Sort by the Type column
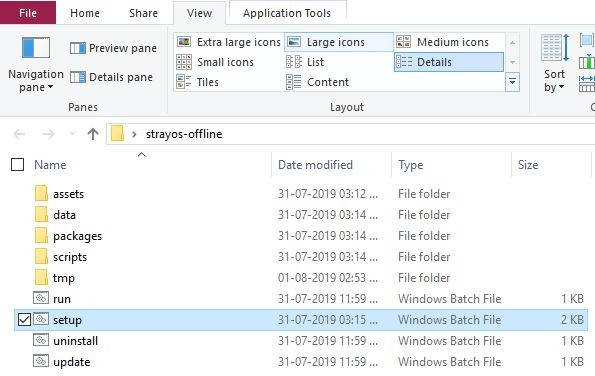 pyautogui.click(x=411, y=165)
